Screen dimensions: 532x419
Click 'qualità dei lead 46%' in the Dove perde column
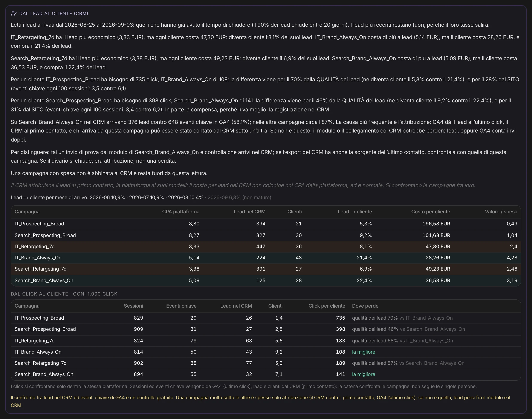[x=375, y=329]
